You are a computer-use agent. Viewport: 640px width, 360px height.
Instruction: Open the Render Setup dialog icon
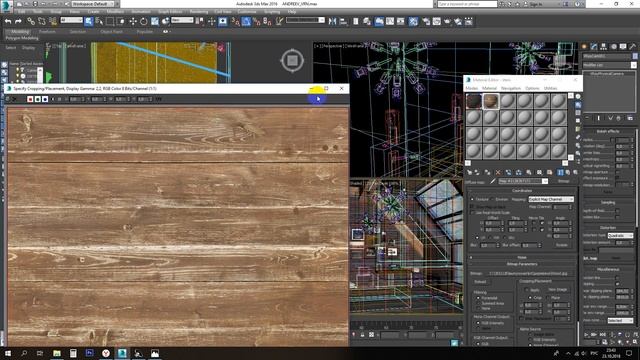point(426,21)
